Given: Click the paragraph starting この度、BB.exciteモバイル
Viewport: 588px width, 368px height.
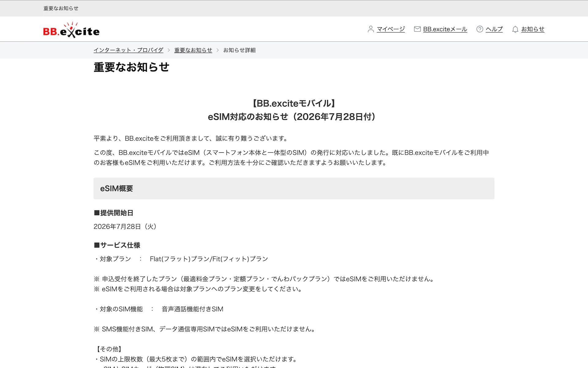Looking at the screenshot, I should (x=291, y=157).
